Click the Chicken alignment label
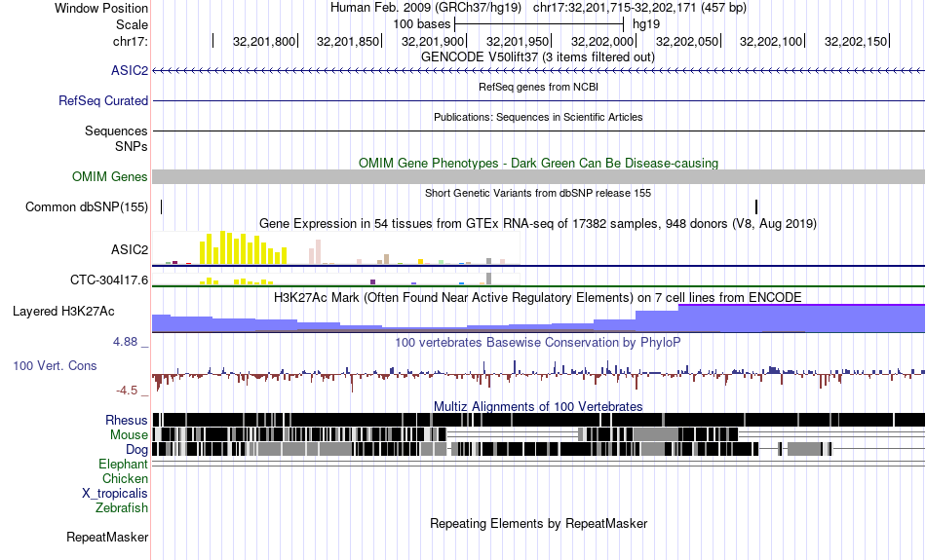This screenshot has height=560, width=926. 125,478
